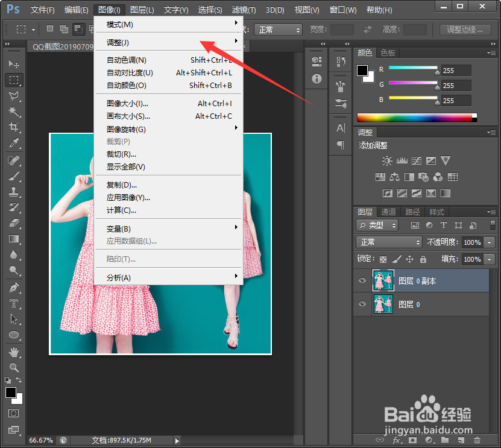501x448 pixels.
Task: Enable the lock transparent pixels toggle
Action: (382, 259)
